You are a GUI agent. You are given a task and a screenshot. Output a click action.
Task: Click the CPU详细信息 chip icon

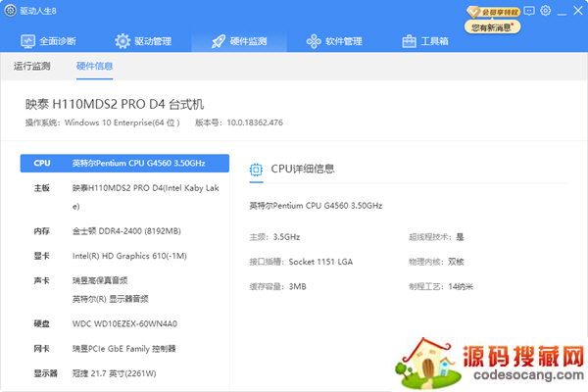256,170
